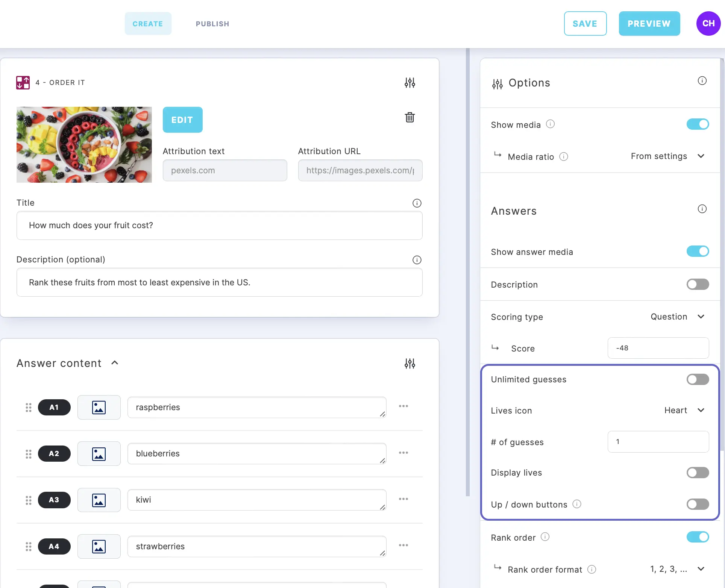Turn off Show answer media toggle
This screenshot has width=725, height=588.
[698, 251]
